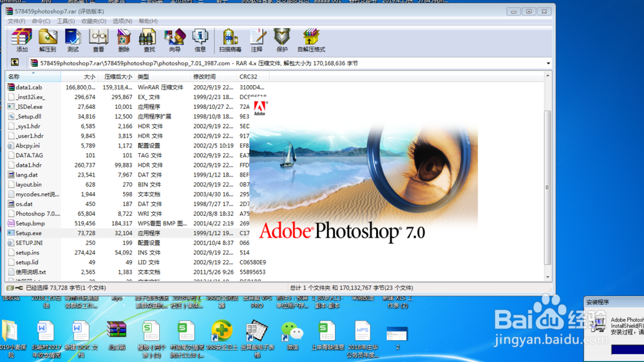Sort by Name (名称) column header

(33, 77)
